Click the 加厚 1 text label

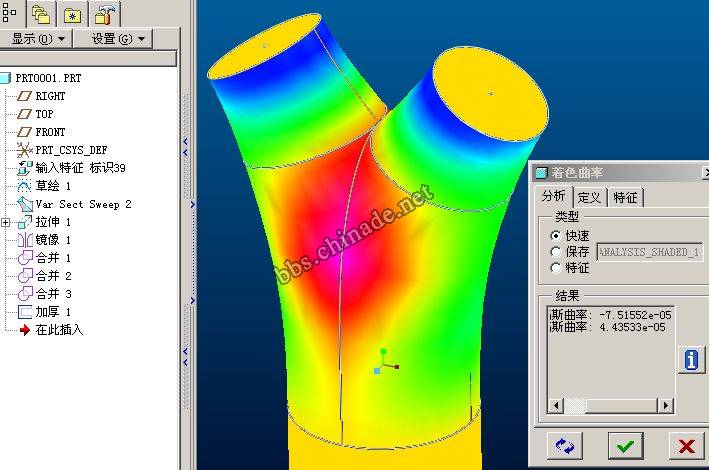pos(53,312)
